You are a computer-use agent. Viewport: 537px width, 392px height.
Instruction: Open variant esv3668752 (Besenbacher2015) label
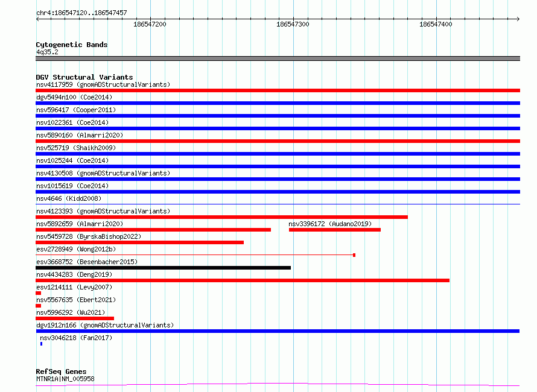click(x=87, y=262)
